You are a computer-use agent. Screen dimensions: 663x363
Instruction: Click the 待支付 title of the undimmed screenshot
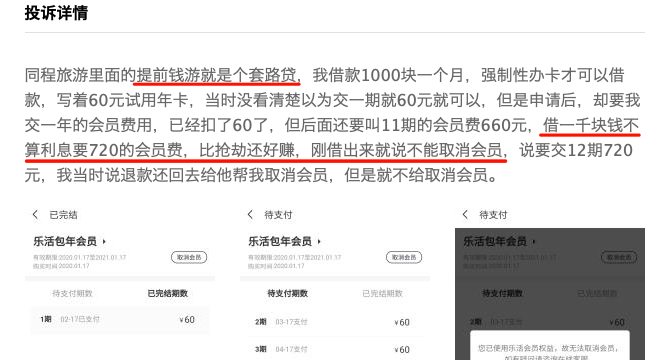tap(278, 215)
